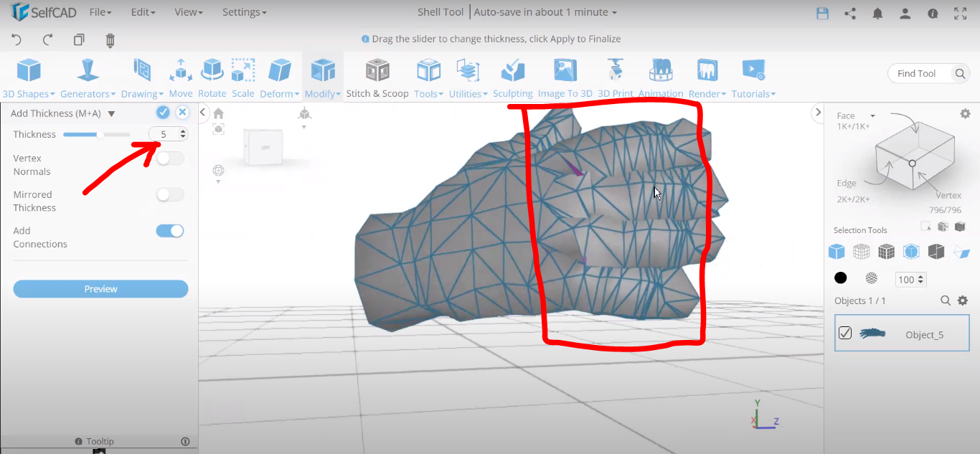Viewport: 980px width, 454px height.
Task: Collapse the right panel chevron
Action: point(817,112)
